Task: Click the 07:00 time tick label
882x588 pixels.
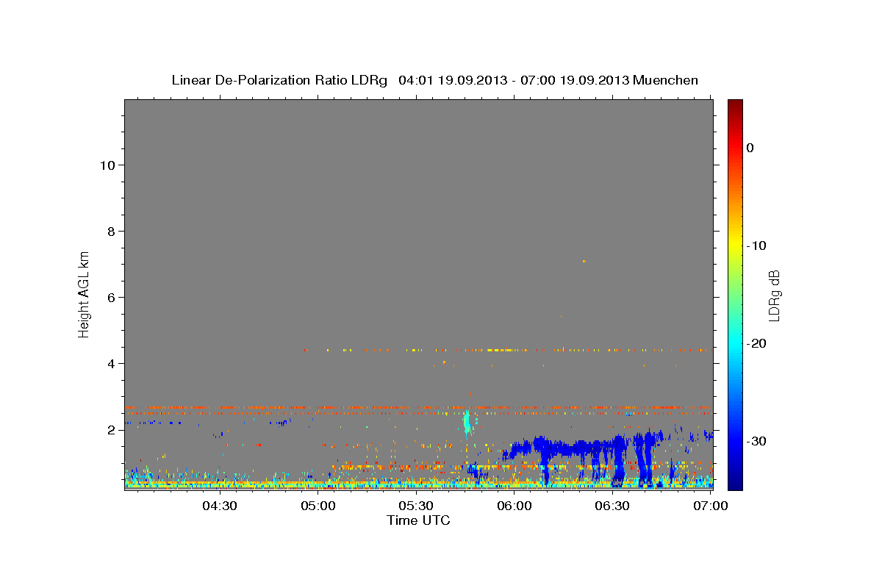Action: click(x=710, y=506)
